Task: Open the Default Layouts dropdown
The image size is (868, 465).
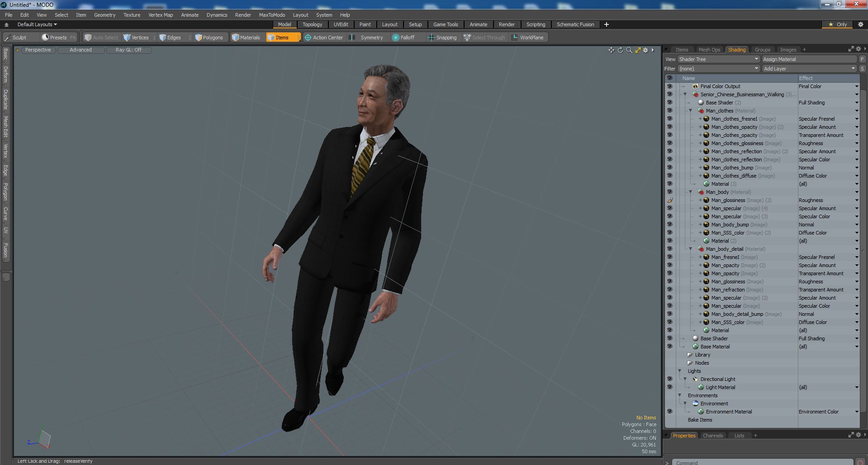Action: [37, 24]
